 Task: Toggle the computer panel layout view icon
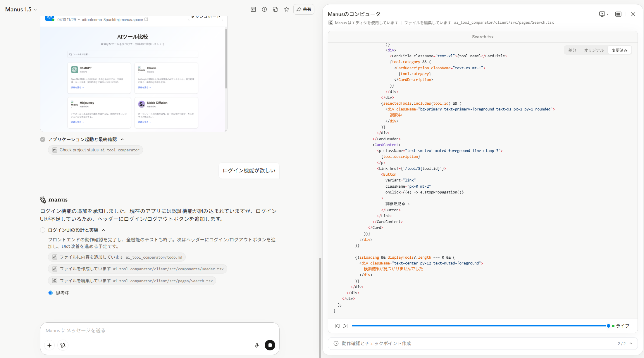coord(618,14)
